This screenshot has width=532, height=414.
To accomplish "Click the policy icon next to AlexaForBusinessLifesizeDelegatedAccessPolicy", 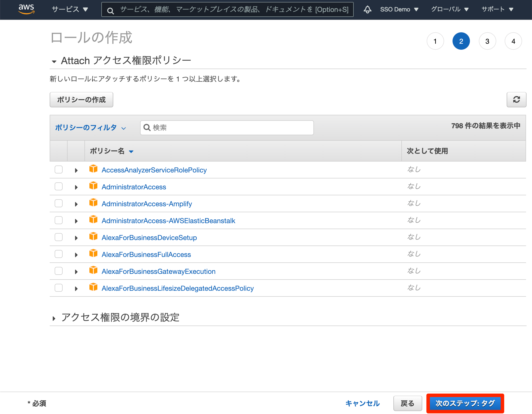I will (93, 287).
